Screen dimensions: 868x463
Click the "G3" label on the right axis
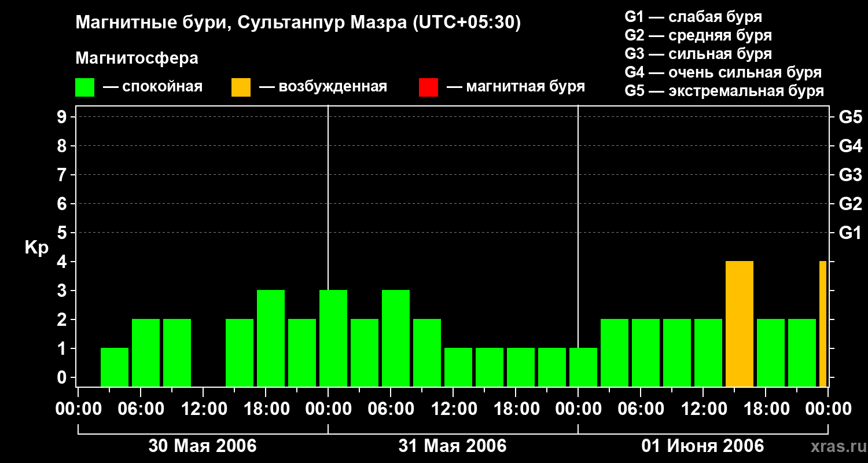coord(851,175)
